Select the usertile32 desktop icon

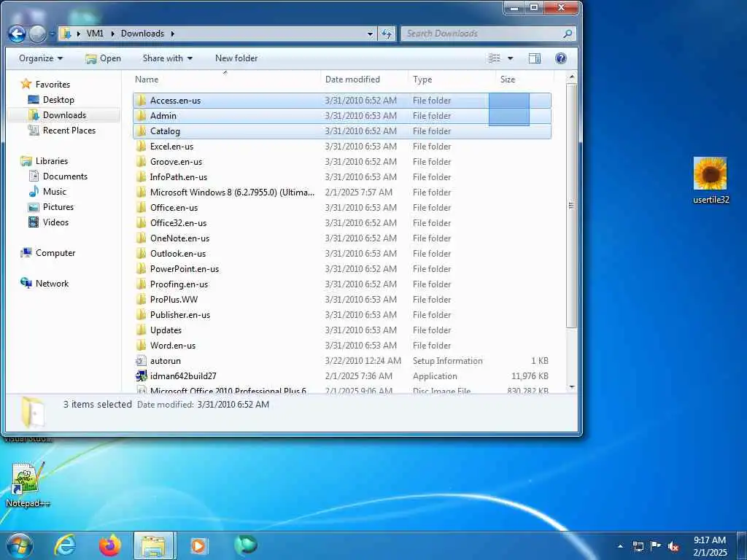(711, 181)
